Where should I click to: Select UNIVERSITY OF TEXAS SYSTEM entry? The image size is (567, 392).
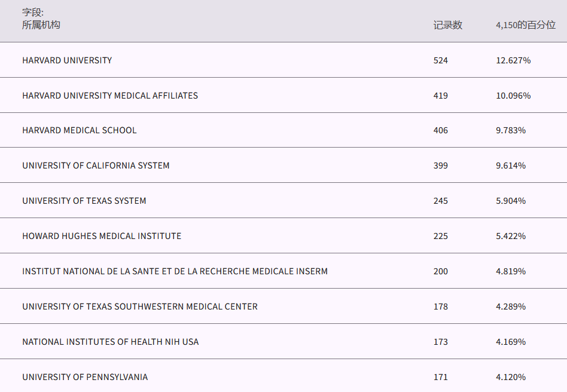point(84,201)
